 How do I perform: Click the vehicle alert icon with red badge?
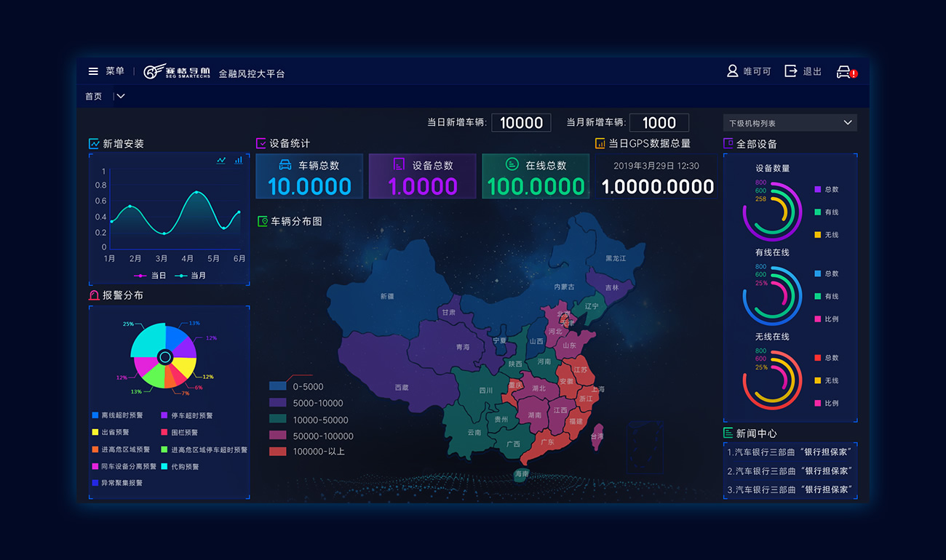coord(845,71)
